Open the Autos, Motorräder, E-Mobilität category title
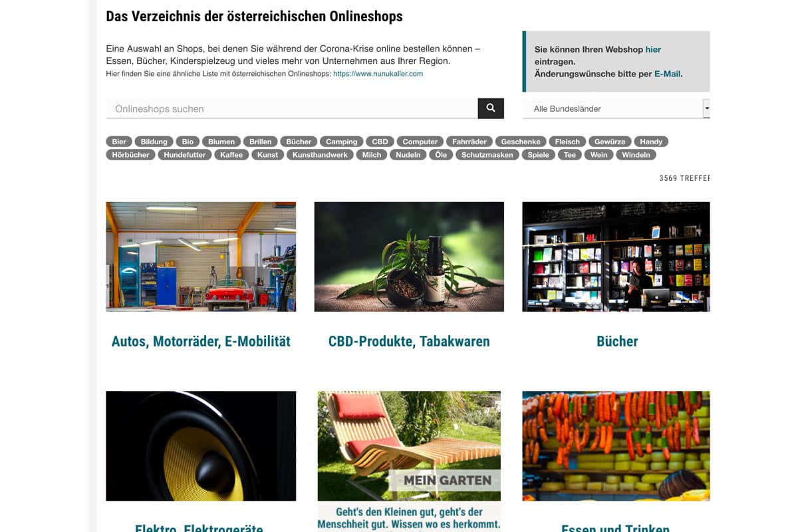The width and height of the screenshot is (798, 532). (201, 341)
